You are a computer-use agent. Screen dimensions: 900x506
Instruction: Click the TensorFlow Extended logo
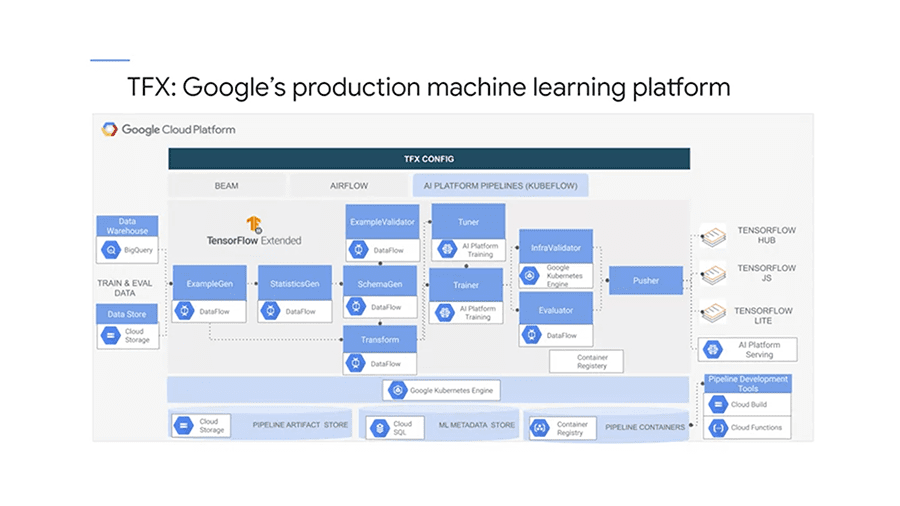252,225
